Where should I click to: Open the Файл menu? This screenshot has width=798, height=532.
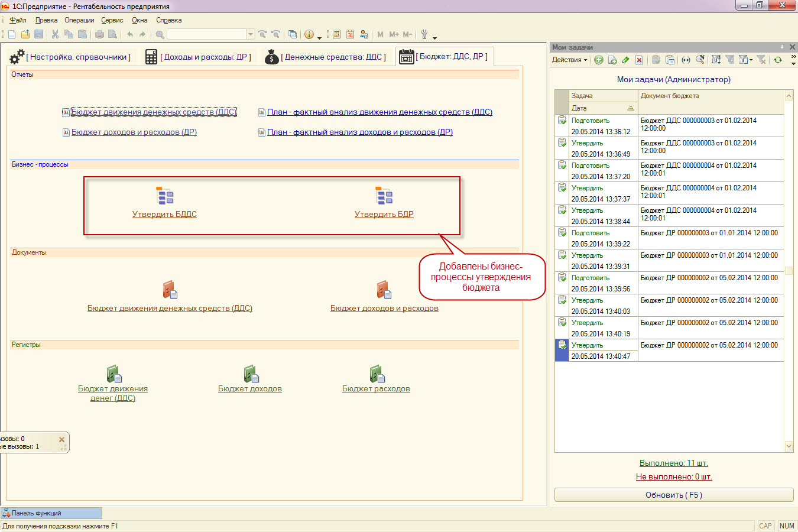[x=18, y=20]
